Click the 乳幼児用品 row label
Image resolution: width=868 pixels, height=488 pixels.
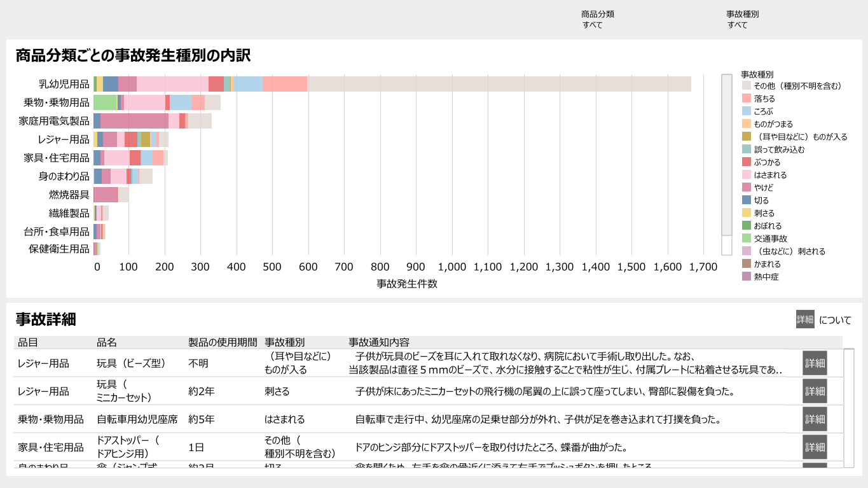64,84
